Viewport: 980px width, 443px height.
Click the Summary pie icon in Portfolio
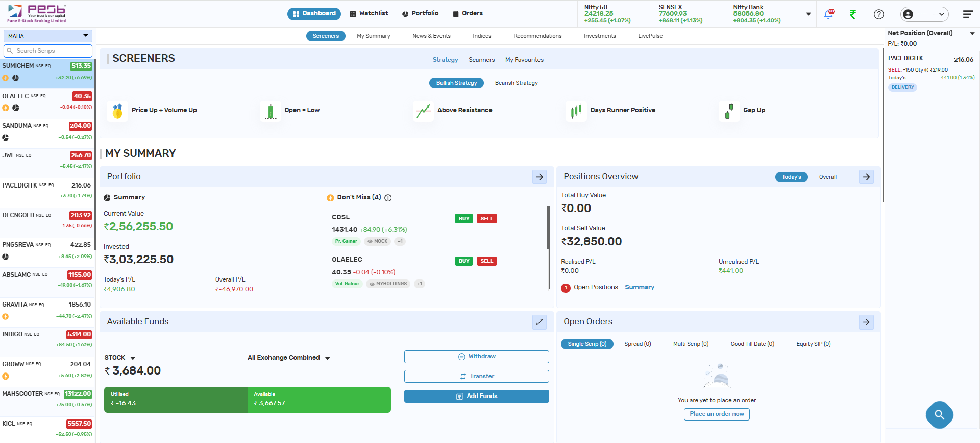click(107, 198)
